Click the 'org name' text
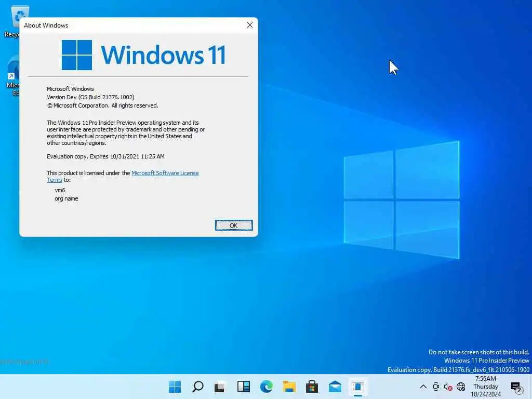This screenshot has height=399, width=532. pos(66,198)
